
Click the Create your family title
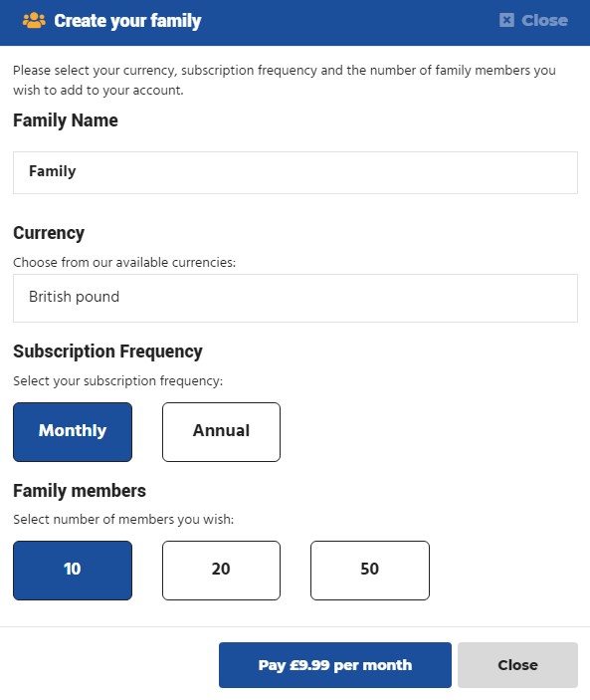tap(127, 21)
